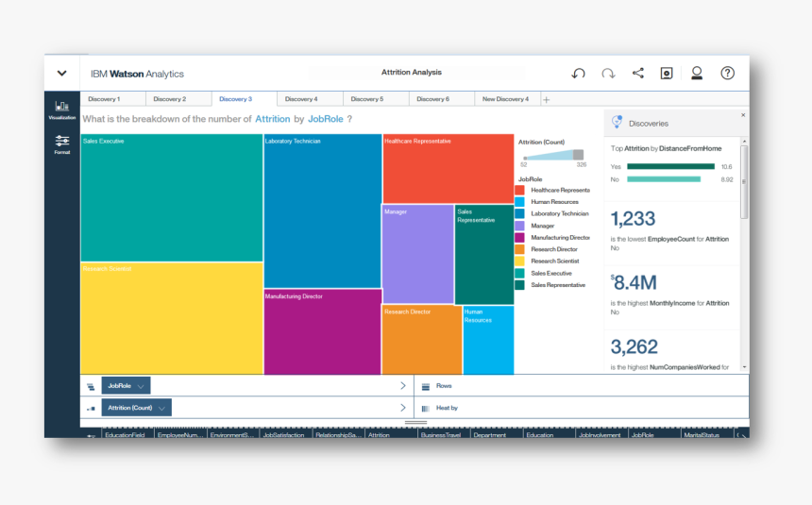812x505 pixels.
Task: Click the JobRole link in the question
Action: 325,120
